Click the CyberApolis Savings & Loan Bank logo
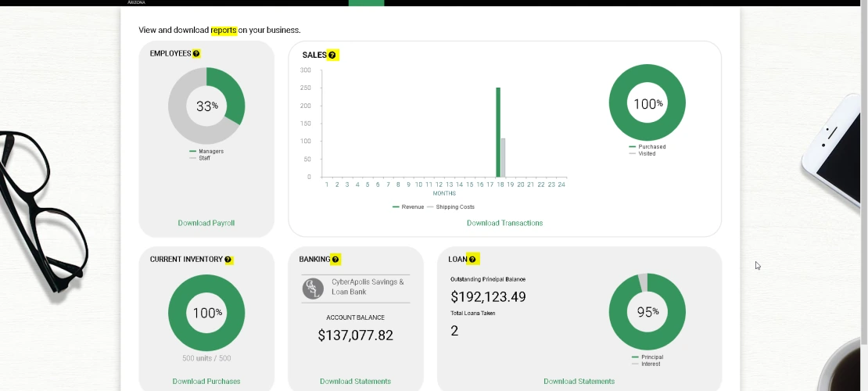Viewport: 868px width, 391px height. pyautogui.click(x=313, y=288)
